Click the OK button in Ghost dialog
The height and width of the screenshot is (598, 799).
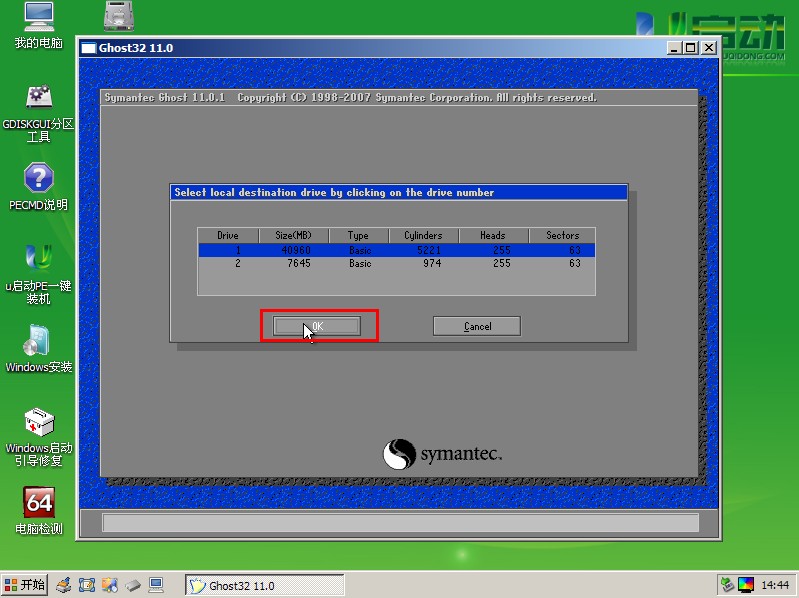tap(317, 326)
